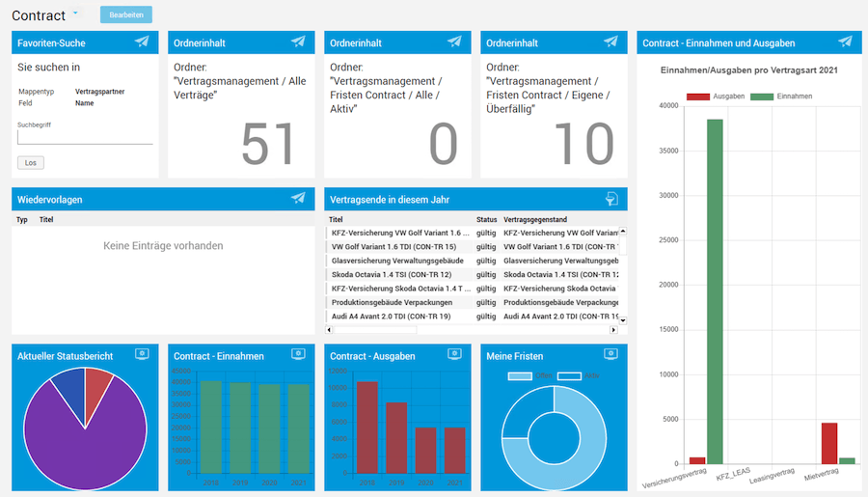Viewport: 868px width, 497px height.
Task: Open the Contract dashboard dropdown arrow
Action: point(75,13)
